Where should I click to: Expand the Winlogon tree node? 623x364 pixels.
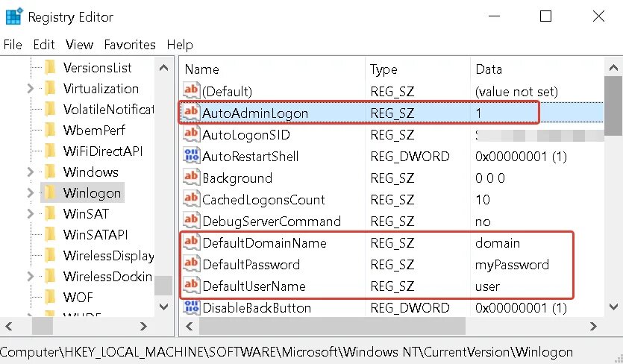click(x=30, y=192)
